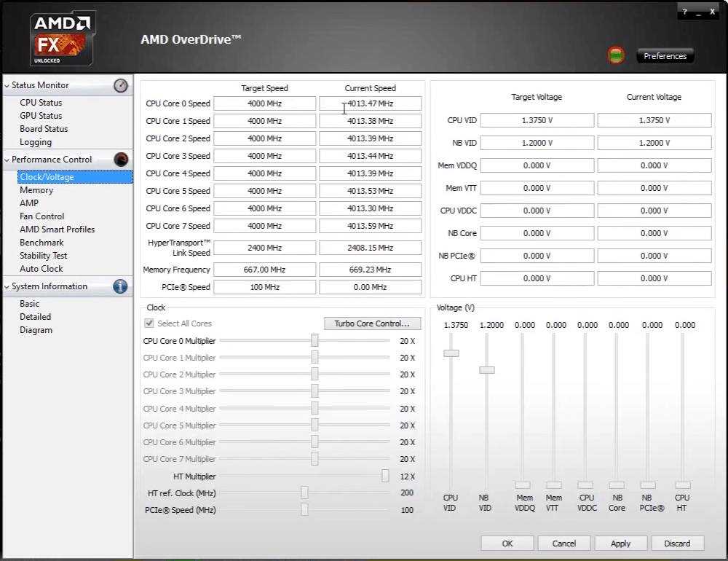Click the HT Multiplier slider handle
Image resolution: width=728 pixels, height=561 pixels.
coord(385,476)
